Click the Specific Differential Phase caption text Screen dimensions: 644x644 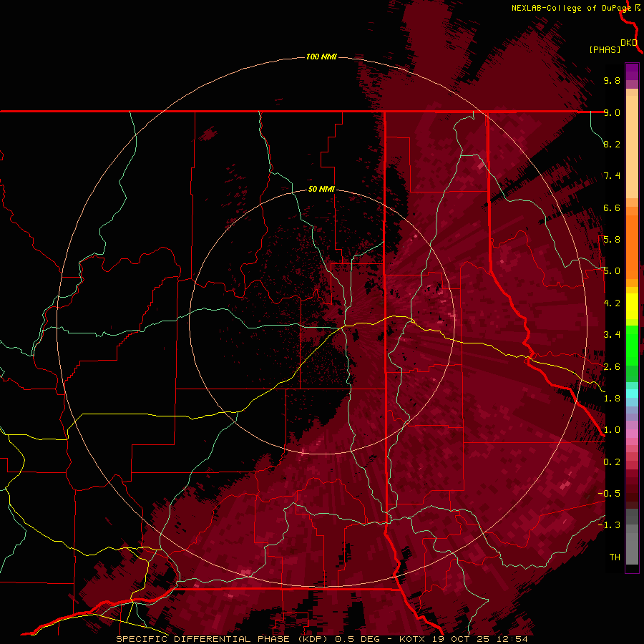click(321, 639)
